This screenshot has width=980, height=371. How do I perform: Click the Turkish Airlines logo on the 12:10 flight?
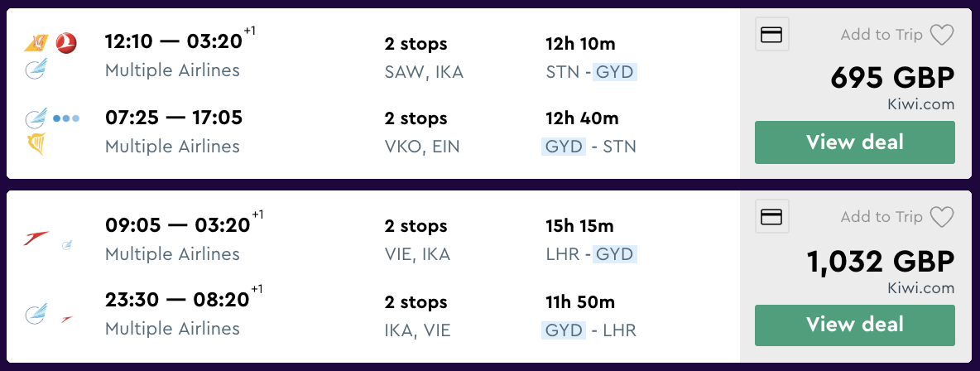point(66,42)
